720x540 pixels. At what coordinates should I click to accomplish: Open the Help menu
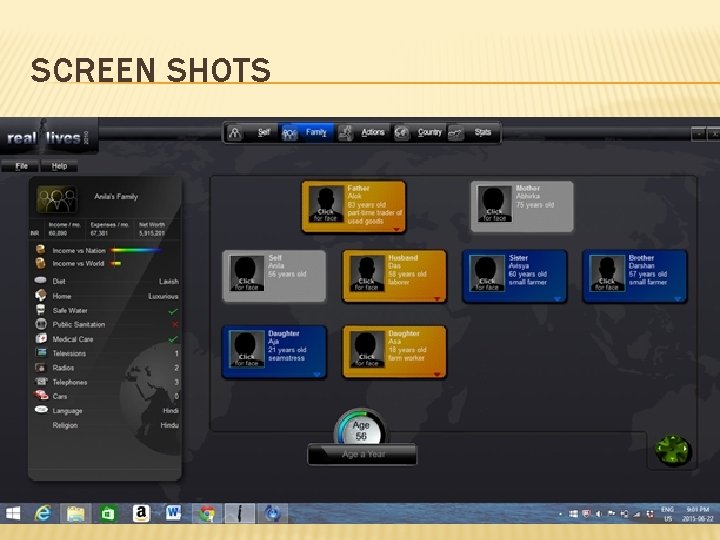tap(59, 166)
